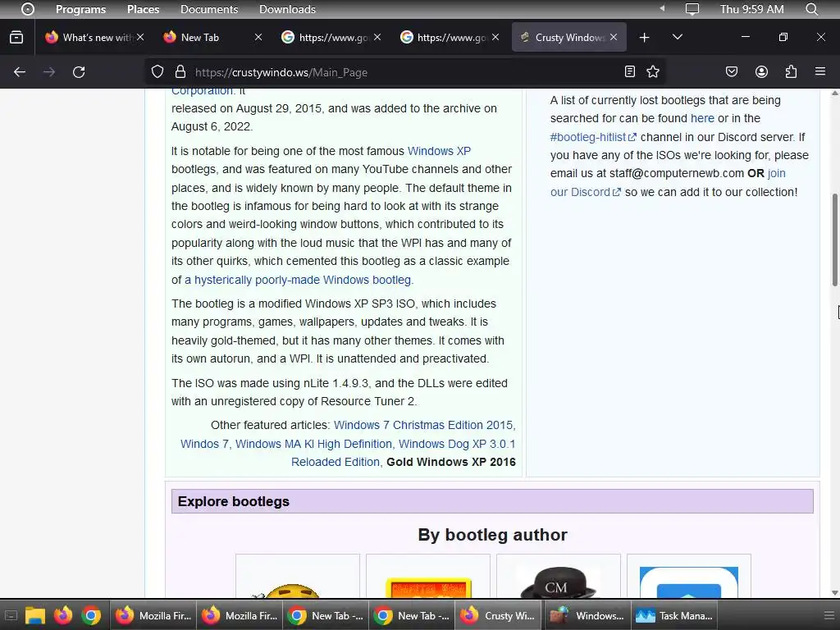Switch to Task Mana... taskbar window
Screen dimensions: 840x630
click(674, 615)
